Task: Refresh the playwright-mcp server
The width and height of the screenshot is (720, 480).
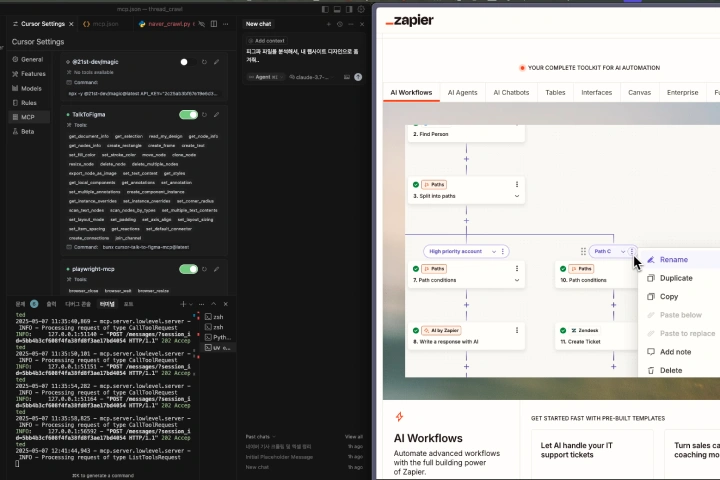Action: (x=204, y=269)
